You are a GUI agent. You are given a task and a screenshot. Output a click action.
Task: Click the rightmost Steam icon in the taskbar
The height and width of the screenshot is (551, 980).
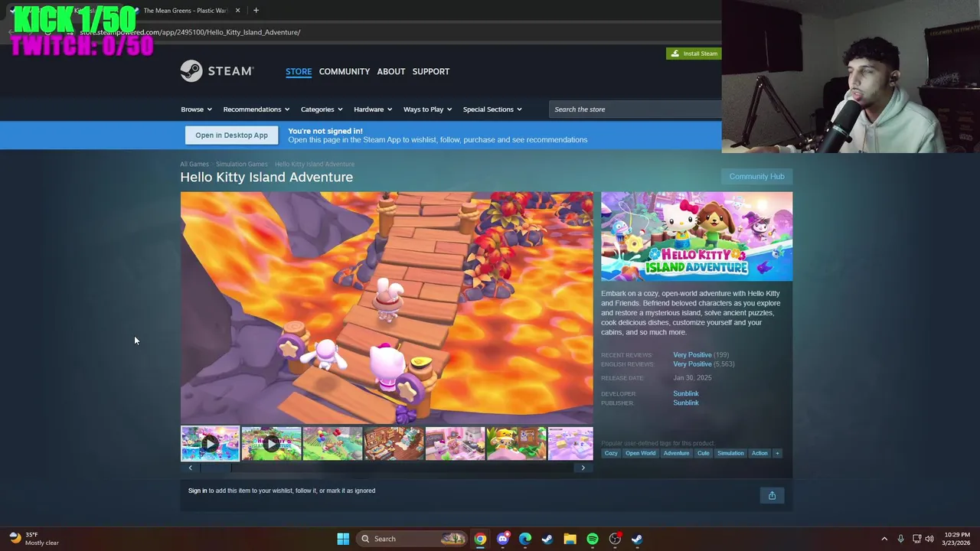coord(637,539)
